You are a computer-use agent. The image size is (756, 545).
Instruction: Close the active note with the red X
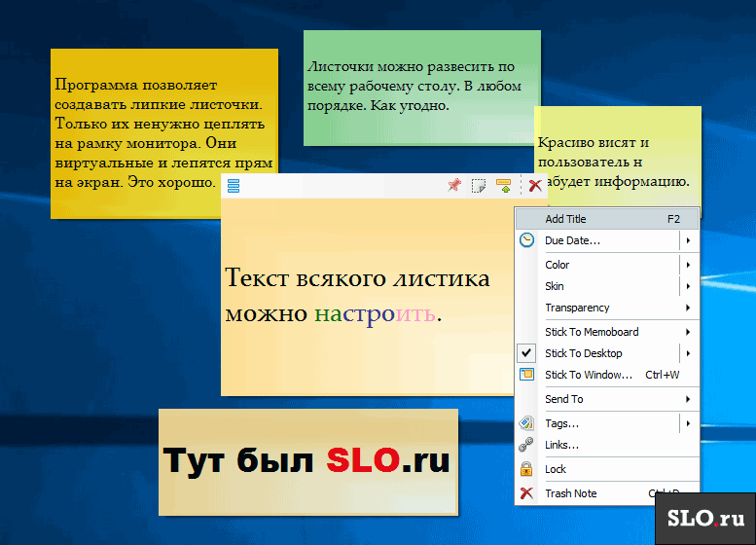(535, 185)
